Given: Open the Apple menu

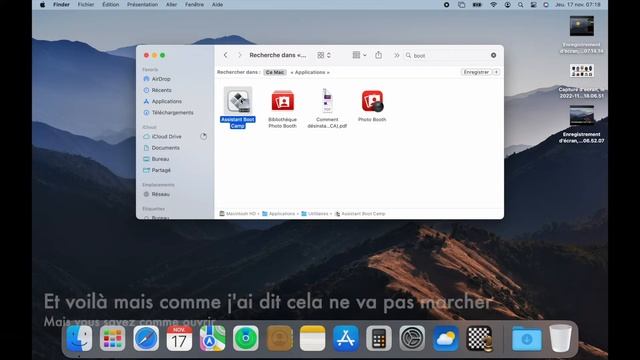Looking at the screenshot, I should (x=42, y=4).
